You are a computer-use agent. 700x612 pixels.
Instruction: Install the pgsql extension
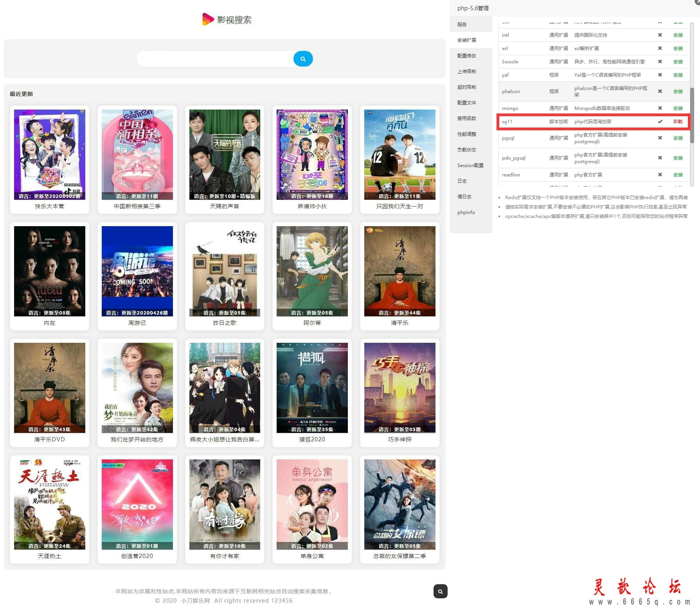678,138
